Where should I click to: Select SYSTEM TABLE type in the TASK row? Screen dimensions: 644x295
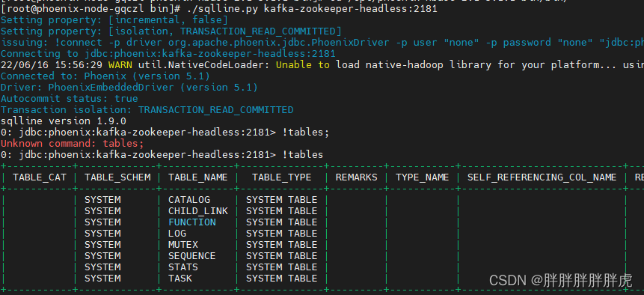(282, 279)
